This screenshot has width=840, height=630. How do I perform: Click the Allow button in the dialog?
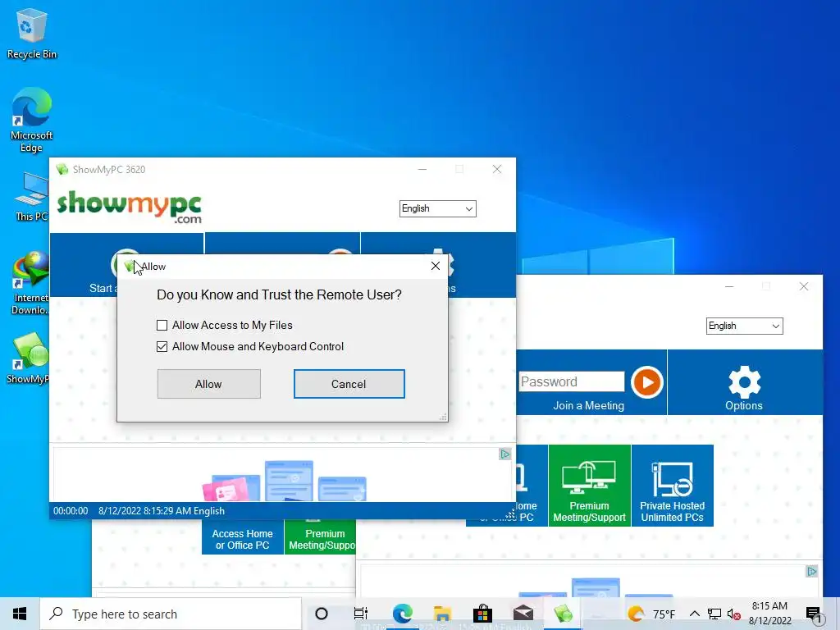tap(209, 384)
